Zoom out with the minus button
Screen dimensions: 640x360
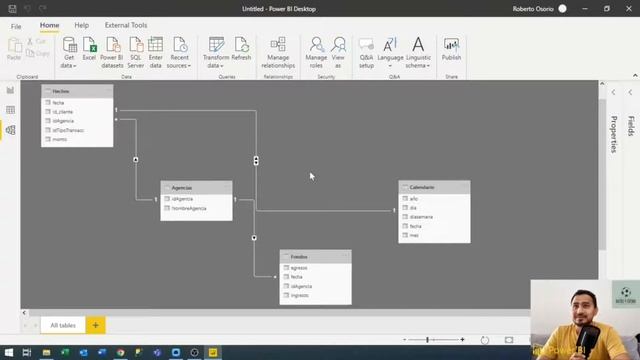pos(404,340)
